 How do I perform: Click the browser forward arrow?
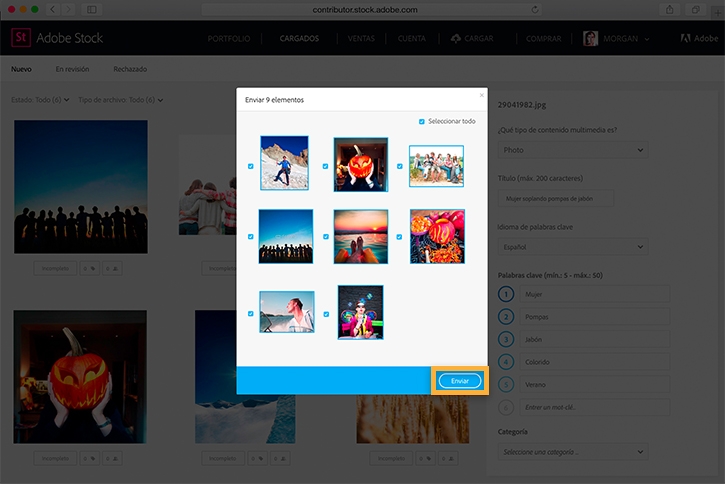point(68,9)
